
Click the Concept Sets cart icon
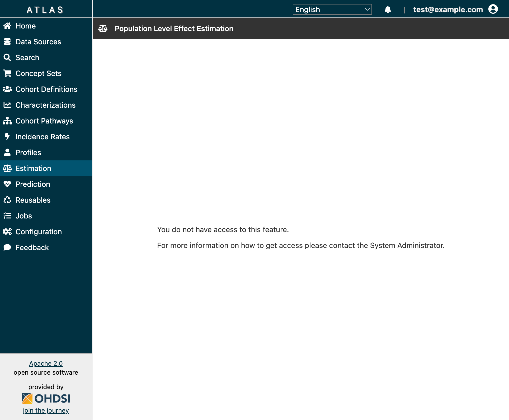click(7, 73)
